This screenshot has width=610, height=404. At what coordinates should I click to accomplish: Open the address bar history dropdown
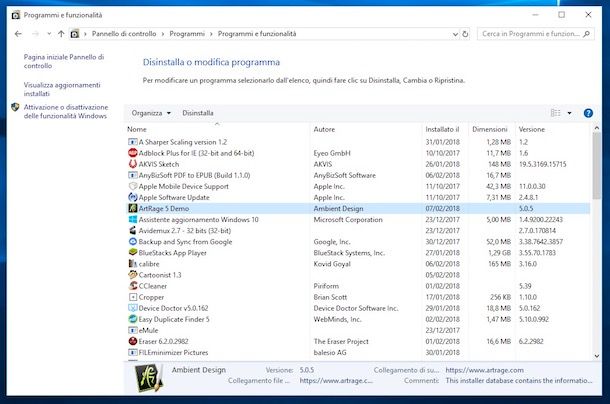(455, 34)
